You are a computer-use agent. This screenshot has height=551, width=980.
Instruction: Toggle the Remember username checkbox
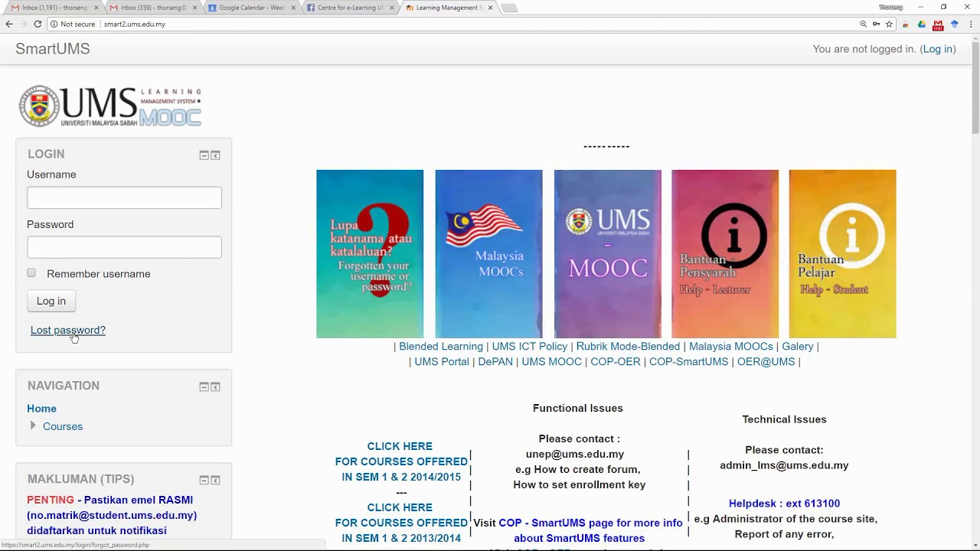[x=31, y=272]
